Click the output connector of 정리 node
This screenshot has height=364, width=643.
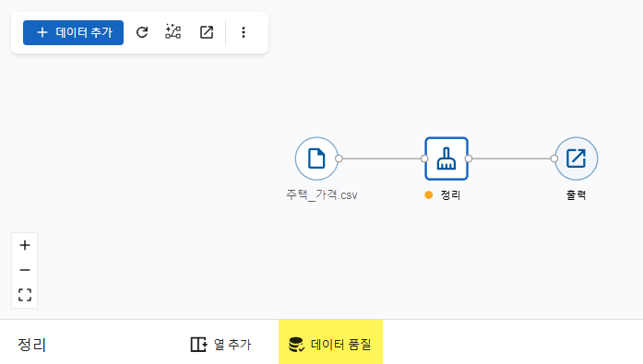(x=469, y=159)
